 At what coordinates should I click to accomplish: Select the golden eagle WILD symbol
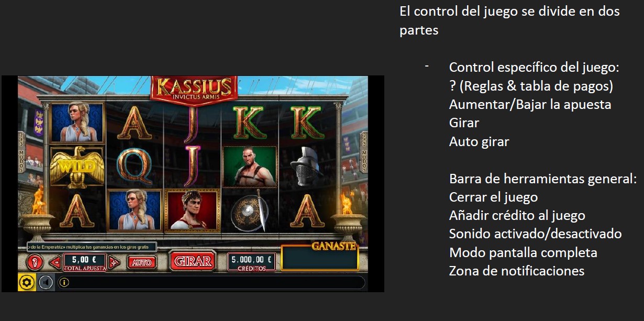coord(77,168)
